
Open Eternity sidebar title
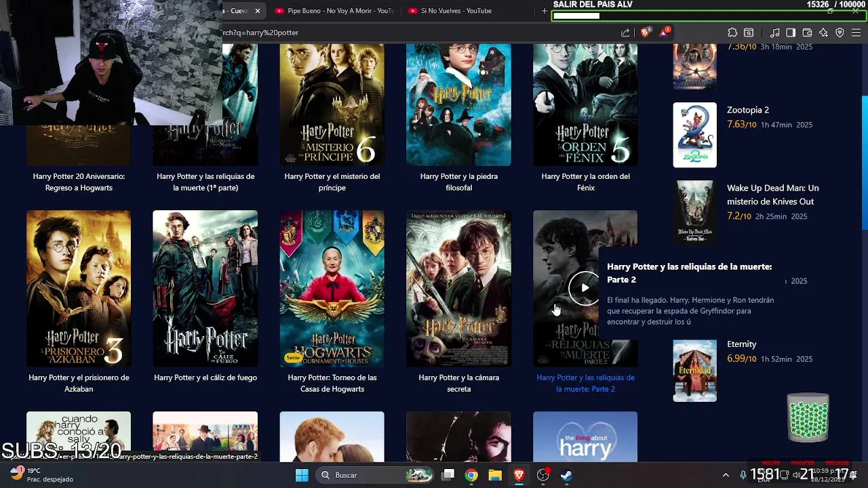point(742,344)
